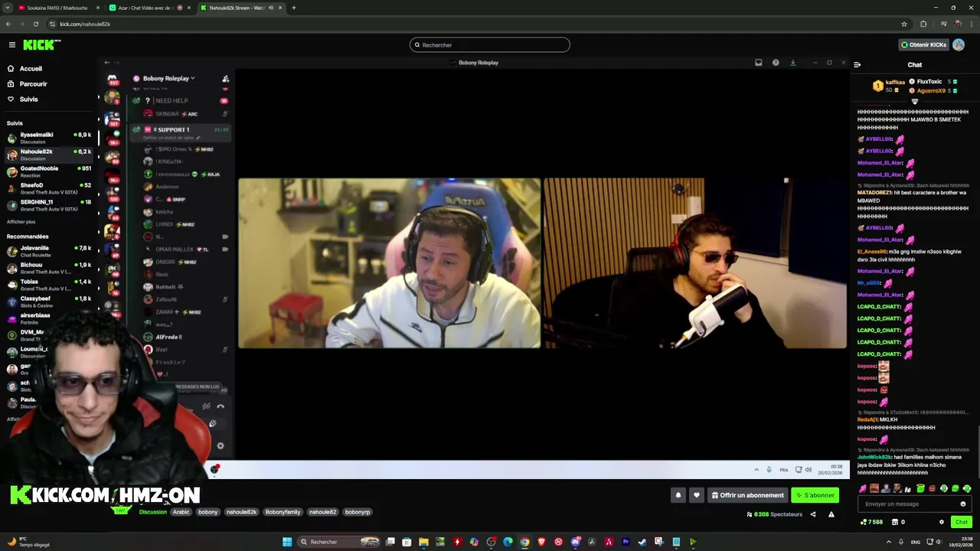Click the heart follow icon
The height and width of the screenshot is (551, 980).
[x=696, y=495]
